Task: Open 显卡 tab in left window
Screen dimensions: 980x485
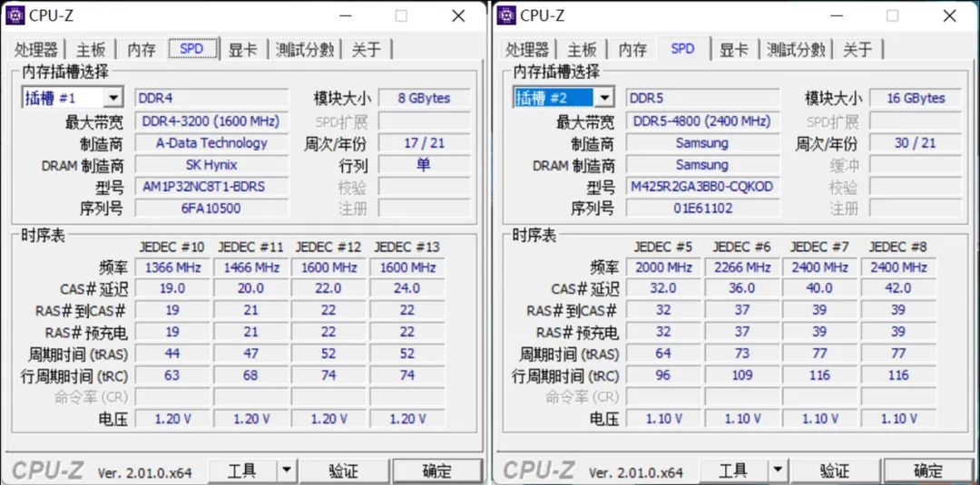Action: pos(242,50)
